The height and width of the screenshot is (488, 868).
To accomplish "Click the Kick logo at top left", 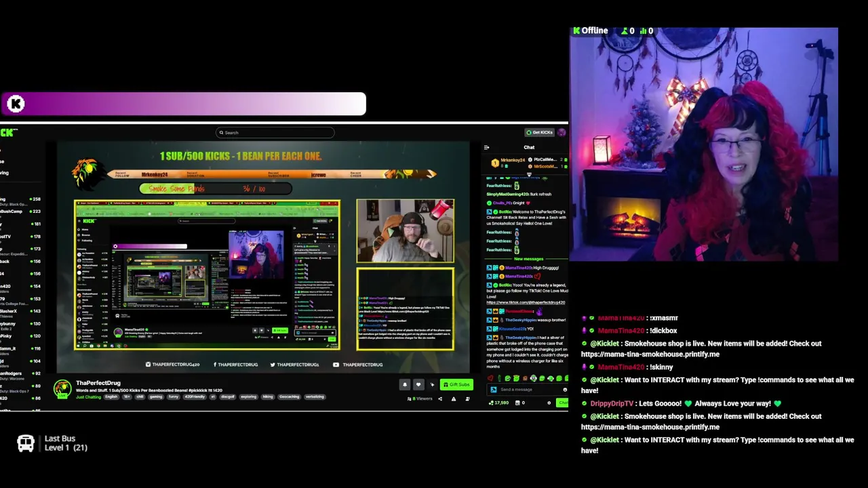I will [x=9, y=132].
